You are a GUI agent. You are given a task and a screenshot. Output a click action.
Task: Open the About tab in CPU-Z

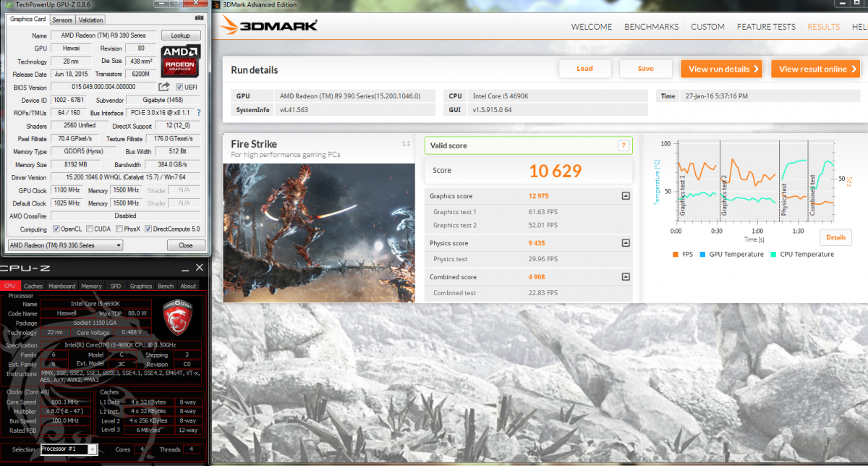click(188, 286)
